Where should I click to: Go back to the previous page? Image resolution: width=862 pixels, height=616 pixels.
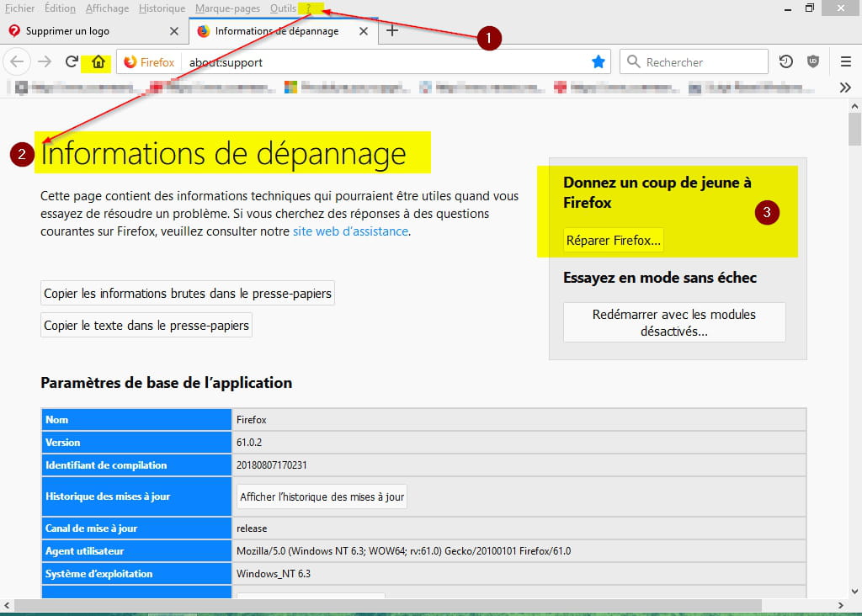click(17, 61)
